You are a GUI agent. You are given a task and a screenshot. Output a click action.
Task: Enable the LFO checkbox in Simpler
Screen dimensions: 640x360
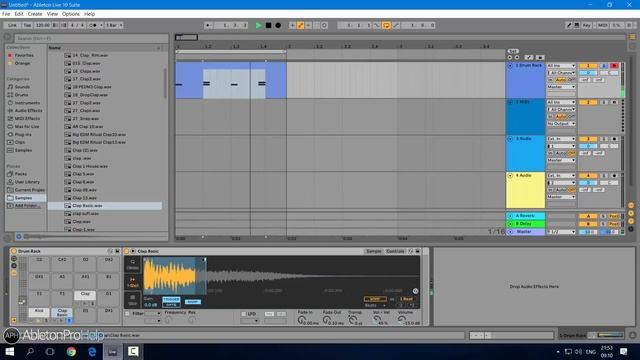pyautogui.click(x=244, y=314)
